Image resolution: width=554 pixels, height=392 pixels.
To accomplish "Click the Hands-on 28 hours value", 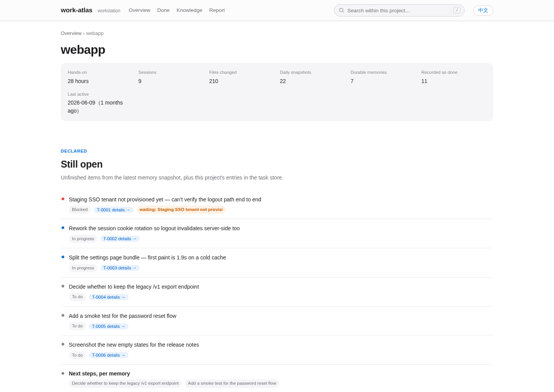I will (78, 81).
